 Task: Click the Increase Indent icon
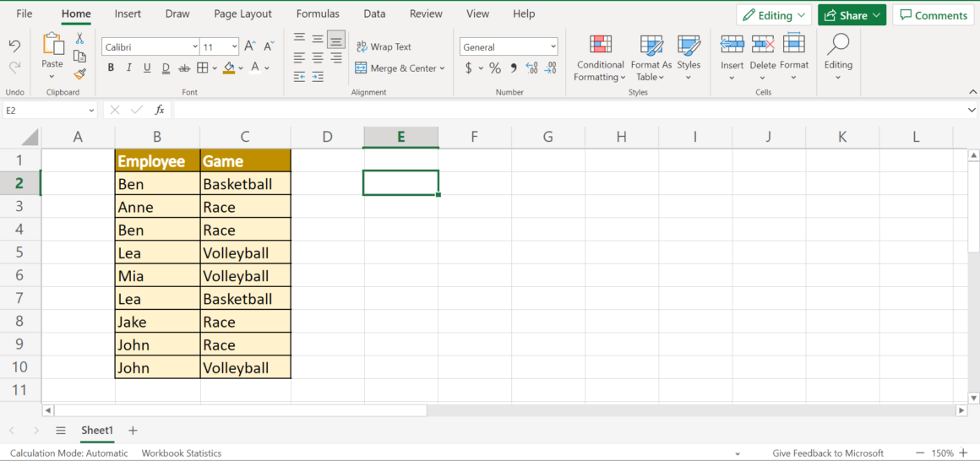tap(318, 77)
